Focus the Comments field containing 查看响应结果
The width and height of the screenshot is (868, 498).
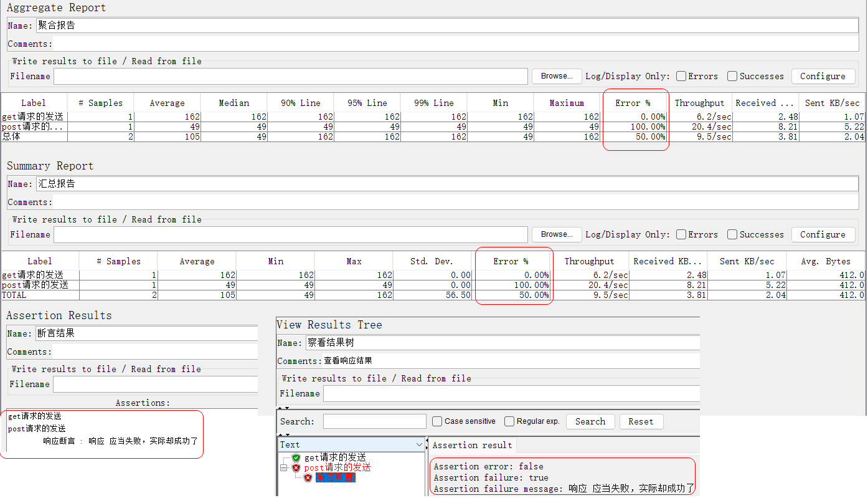pos(511,361)
